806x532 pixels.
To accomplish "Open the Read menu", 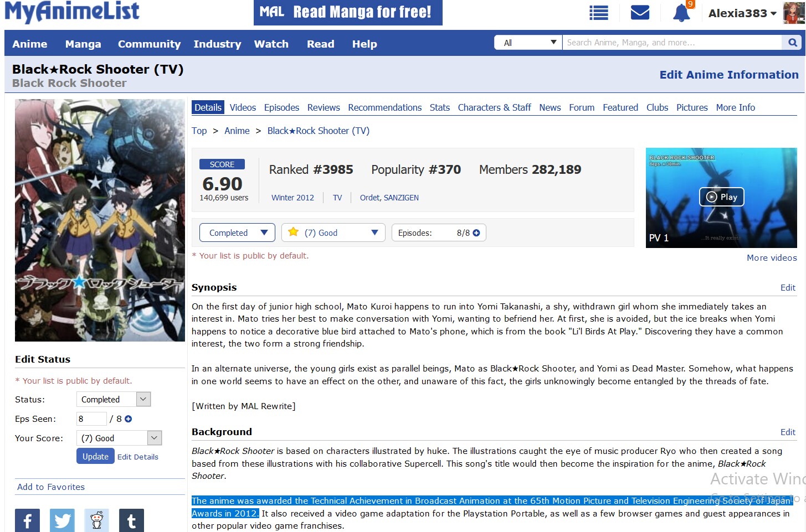I will (321, 44).
